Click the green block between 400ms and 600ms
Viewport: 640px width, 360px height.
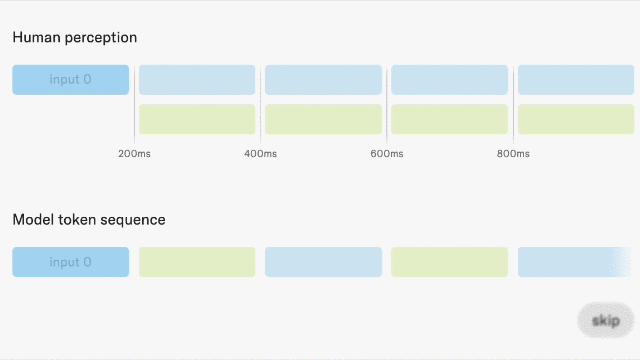click(323, 119)
